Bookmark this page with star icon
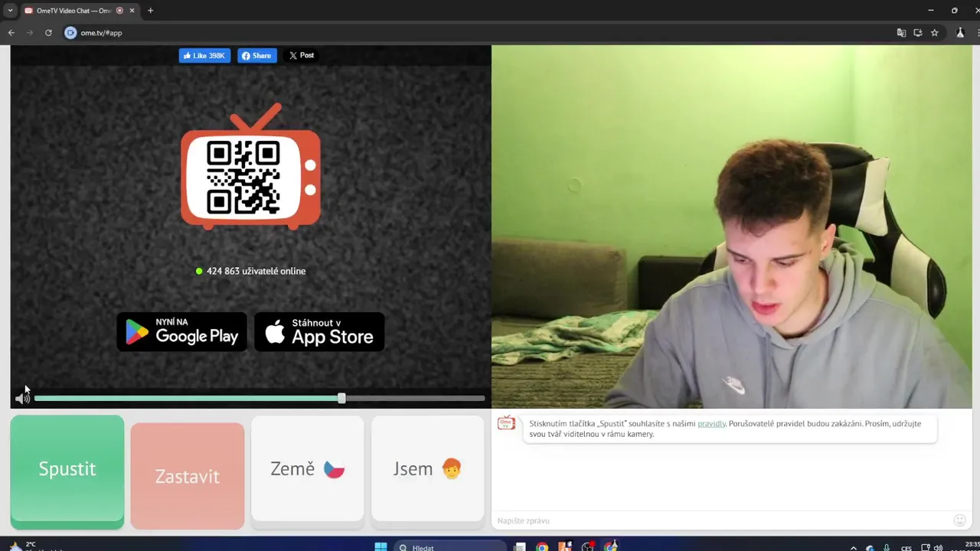 935,33
